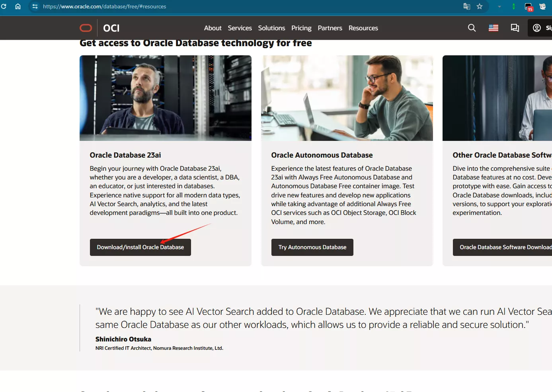Click Download/install Oracle Database button
The width and height of the screenshot is (552, 392).
[140, 247]
